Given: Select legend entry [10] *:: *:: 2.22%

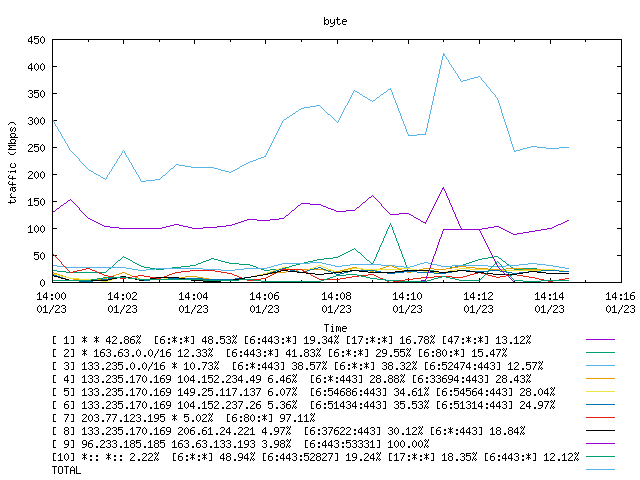Looking at the screenshot, I should (316, 457).
